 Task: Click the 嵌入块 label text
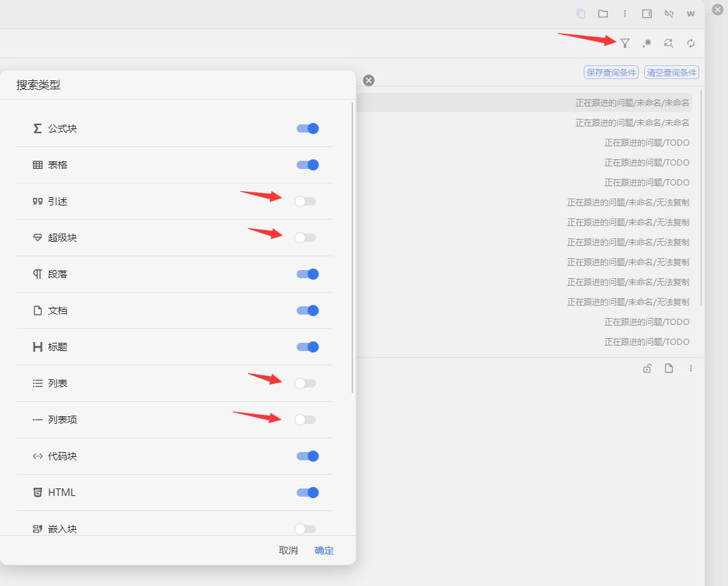(62, 529)
